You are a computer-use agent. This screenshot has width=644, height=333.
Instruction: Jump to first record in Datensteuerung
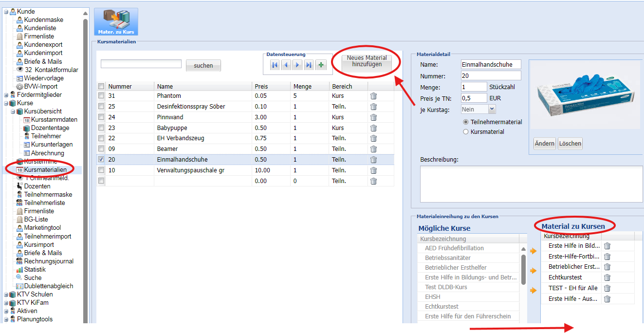tap(275, 65)
